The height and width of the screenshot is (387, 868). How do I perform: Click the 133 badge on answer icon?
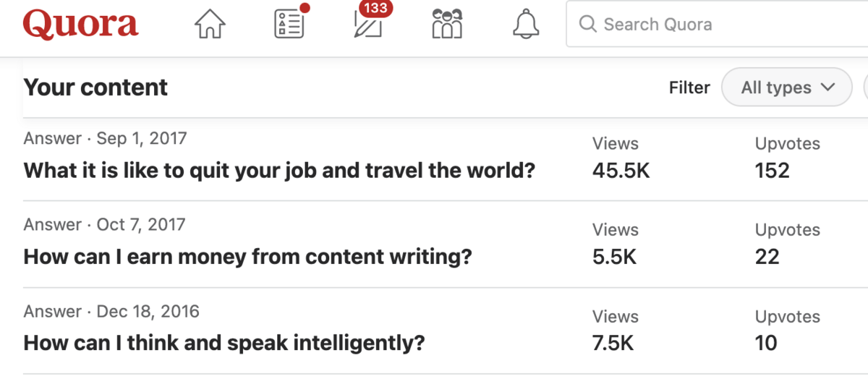point(375,9)
